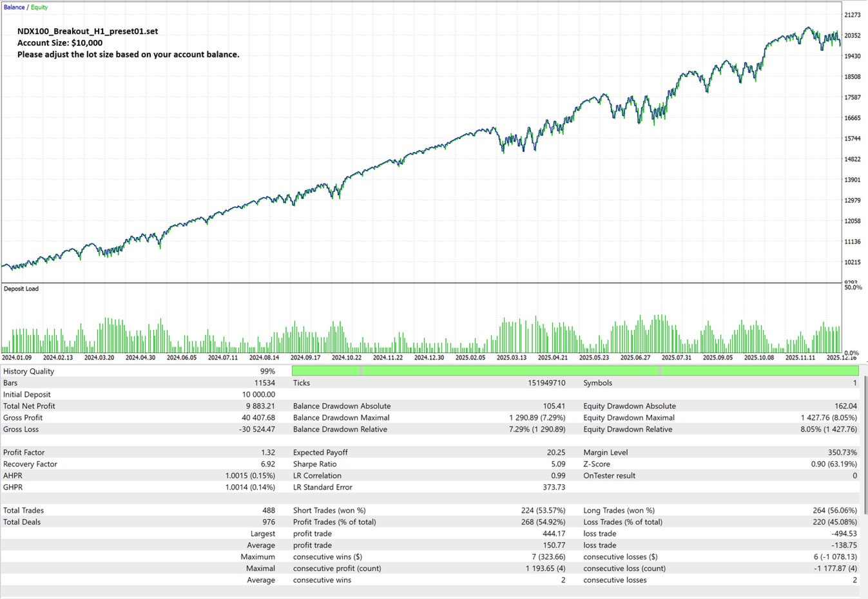Select the Profit Trades value "268 (54.92%)"
Screen dimensions: 868x599
click(543, 522)
